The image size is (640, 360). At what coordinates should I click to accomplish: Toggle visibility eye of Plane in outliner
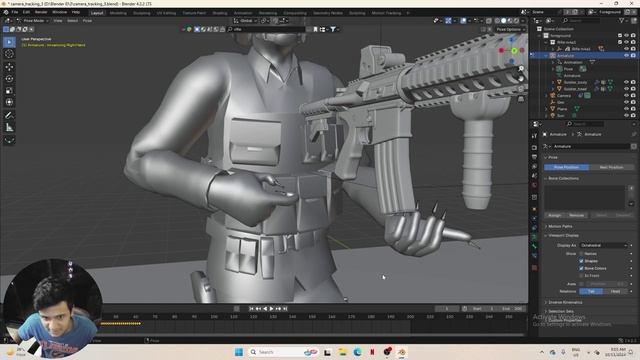627,109
